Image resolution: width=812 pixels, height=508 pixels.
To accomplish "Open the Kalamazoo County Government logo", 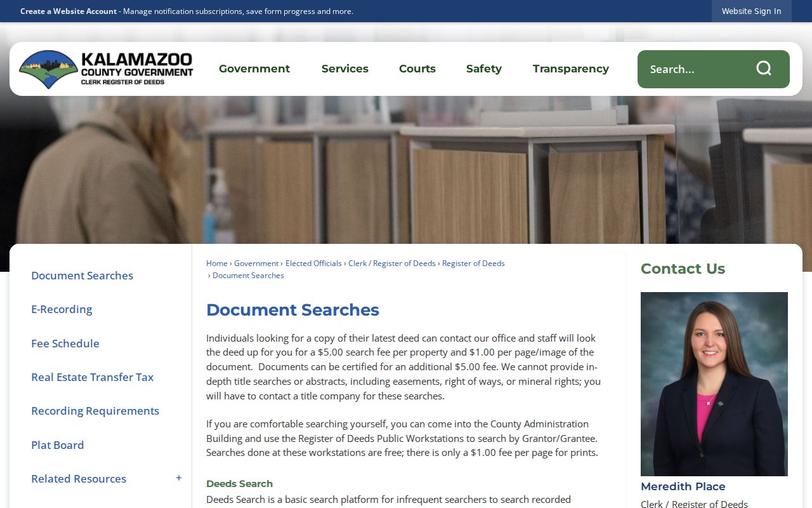I will coord(106,69).
